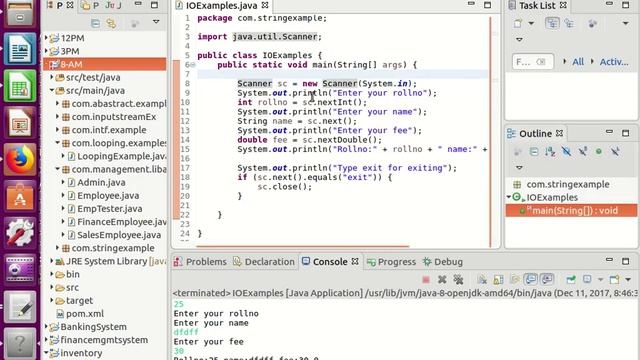
Task: Terminate the process with red stop button
Action: point(426,280)
